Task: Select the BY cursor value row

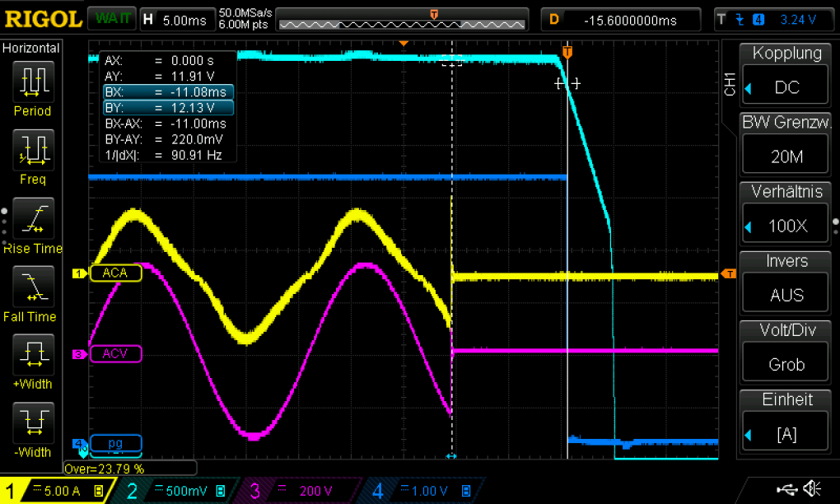Action: point(168,108)
